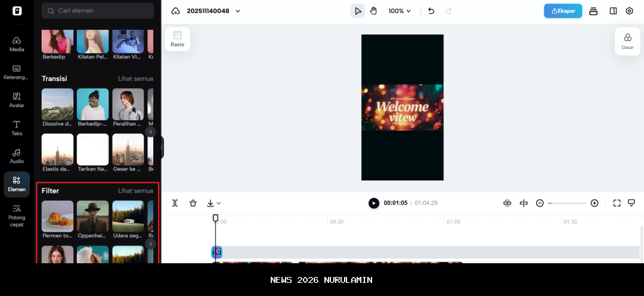Open the 100% zoom level dropdown
Image resolution: width=644 pixels, height=296 pixels.
click(400, 11)
